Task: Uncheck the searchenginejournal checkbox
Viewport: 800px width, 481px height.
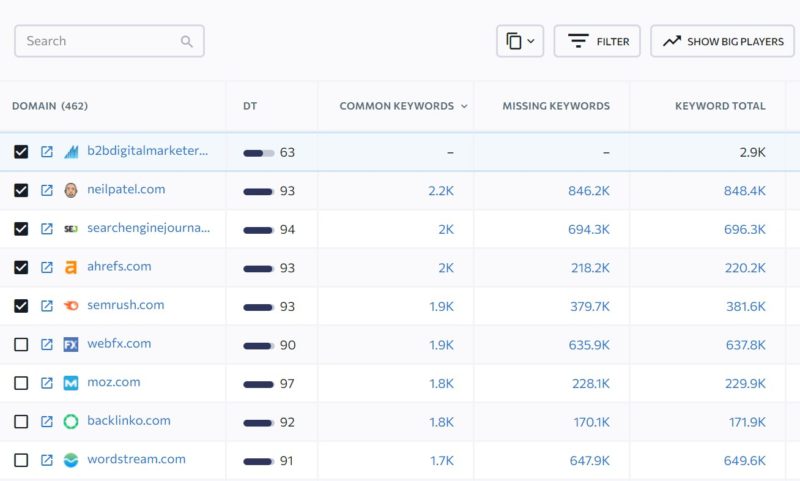Action: (21, 229)
